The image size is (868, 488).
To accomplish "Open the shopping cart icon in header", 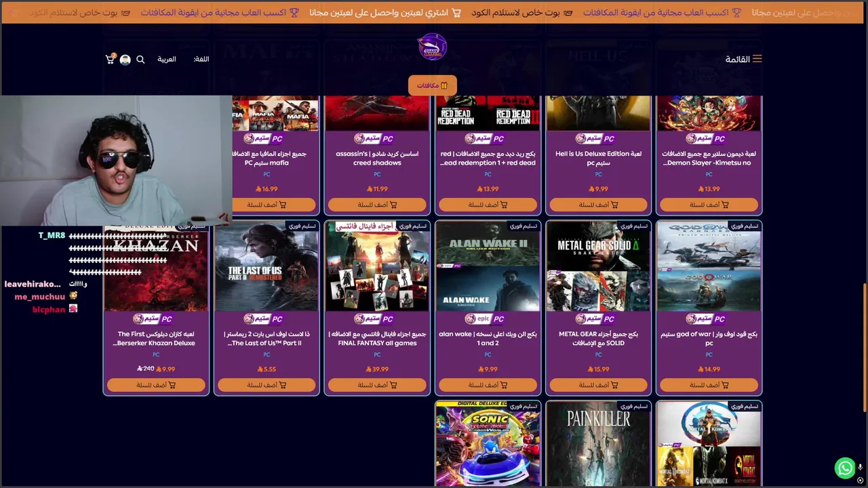I will (110, 60).
